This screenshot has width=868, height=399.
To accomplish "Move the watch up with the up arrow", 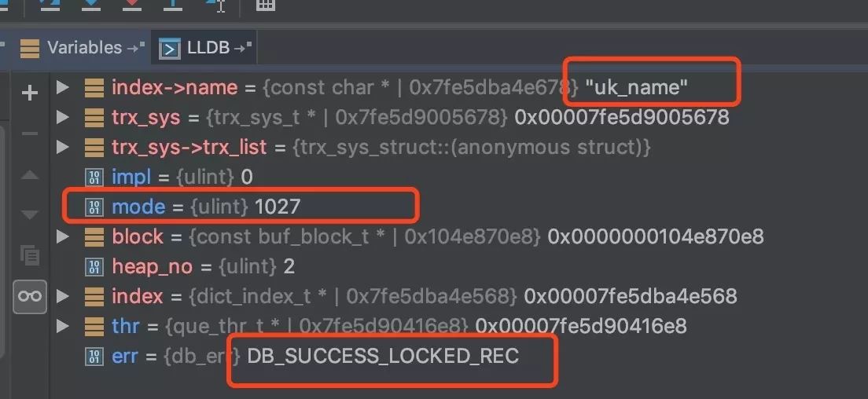I will tap(30, 174).
